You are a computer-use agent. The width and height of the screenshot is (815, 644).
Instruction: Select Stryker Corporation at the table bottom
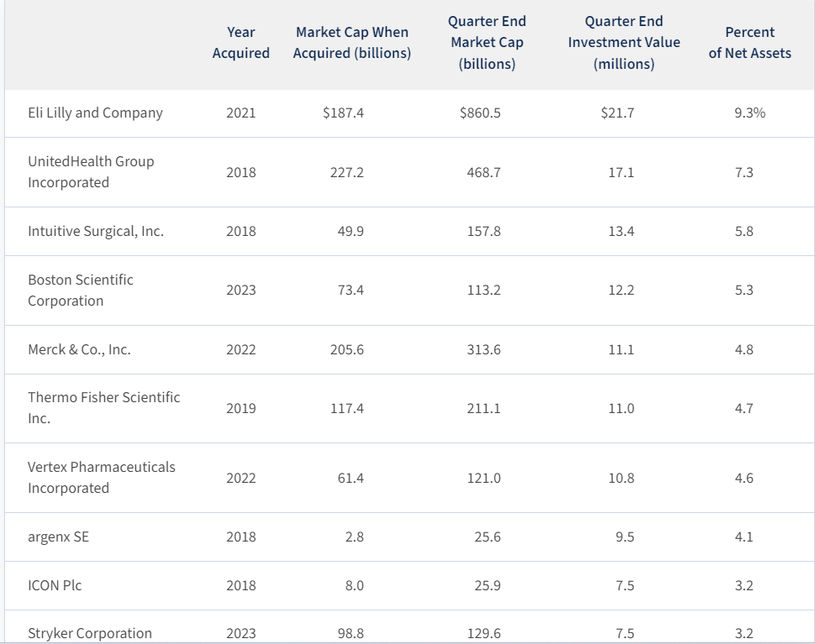pyautogui.click(x=90, y=633)
